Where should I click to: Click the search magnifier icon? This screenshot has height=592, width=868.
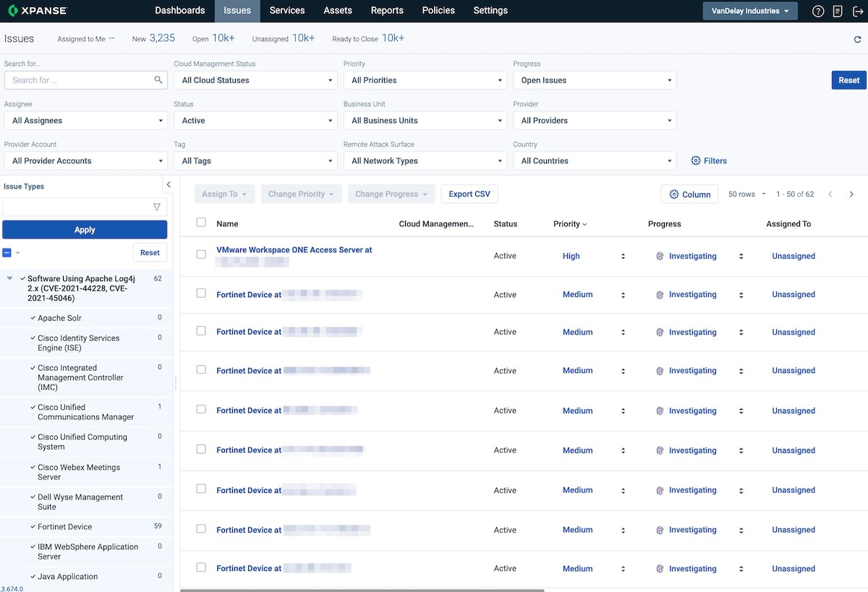[158, 80]
